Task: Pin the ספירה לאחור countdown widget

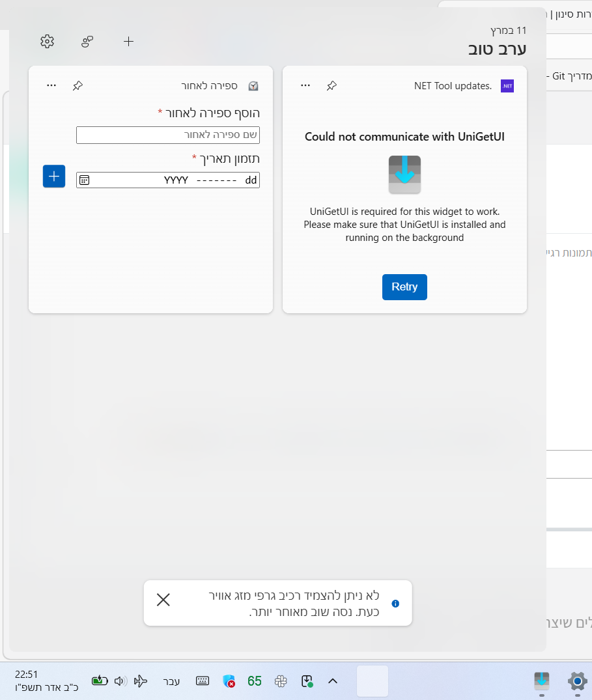Action: [78, 86]
